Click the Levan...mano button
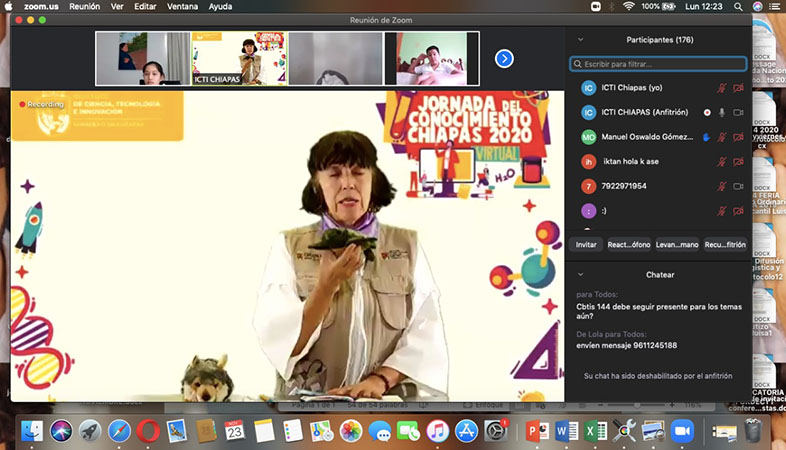The width and height of the screenshot is (786, 450). pyautogui.click(x=677, y=245)
